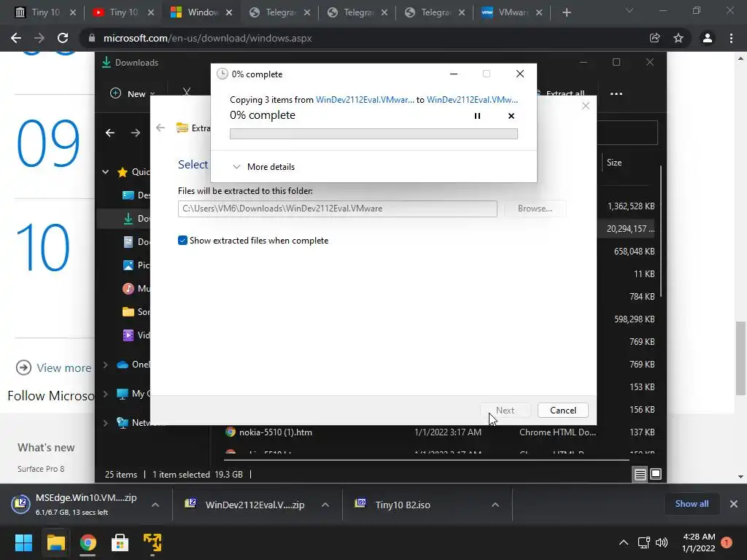Switch to the VMware browser tab

click(x=513, y=12)
